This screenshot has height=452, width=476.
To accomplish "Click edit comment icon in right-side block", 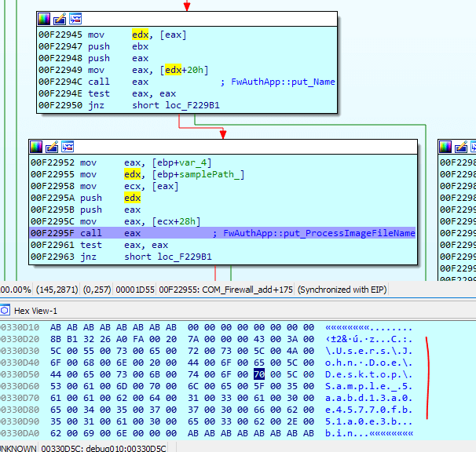I will [x=461, y=147].
